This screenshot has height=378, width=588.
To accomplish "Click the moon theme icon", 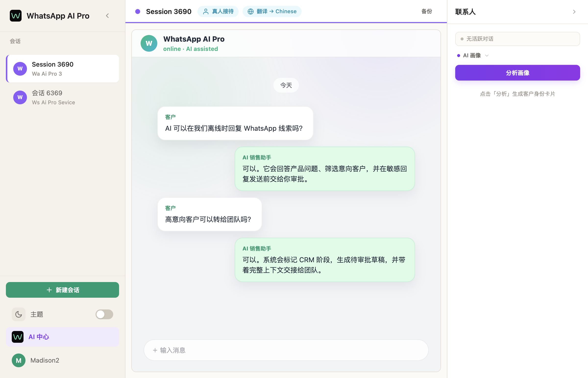I will click(19, 314).
